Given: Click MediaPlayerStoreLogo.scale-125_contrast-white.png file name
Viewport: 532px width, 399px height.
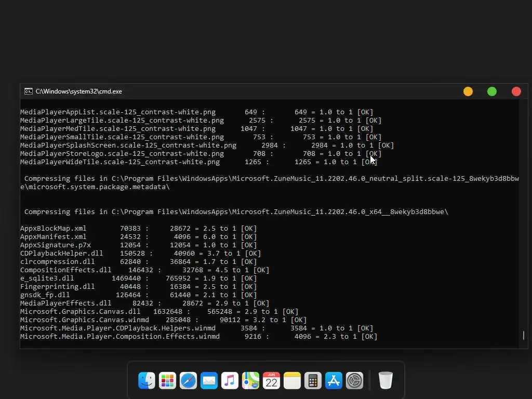Looking at the screenshot, I should click(x=122, y=154).
